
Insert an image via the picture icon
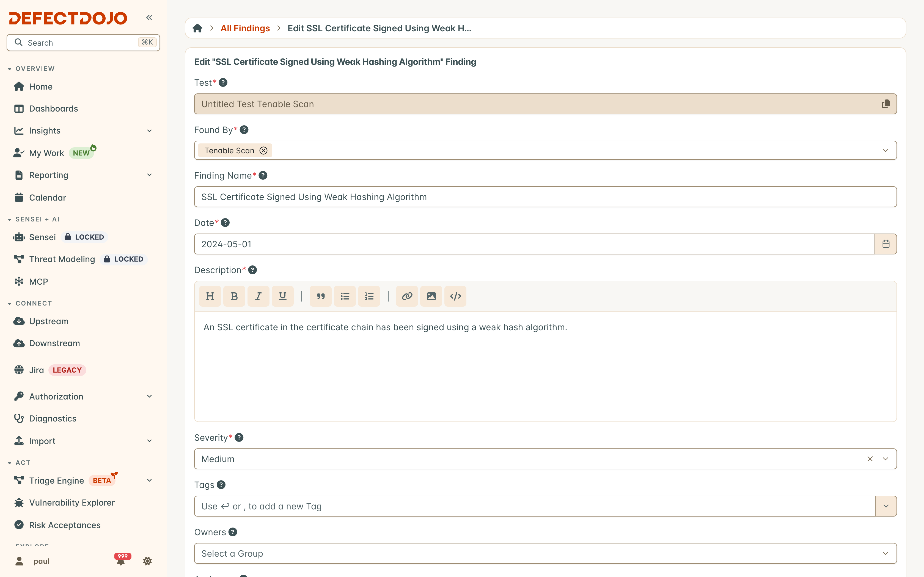[431, 296]
